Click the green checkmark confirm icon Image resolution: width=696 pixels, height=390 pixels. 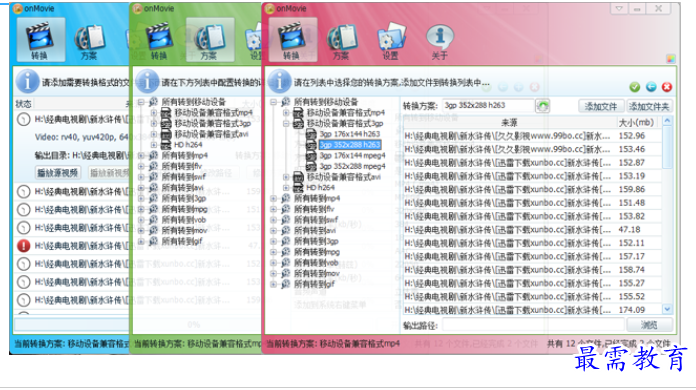pos(635,87)
